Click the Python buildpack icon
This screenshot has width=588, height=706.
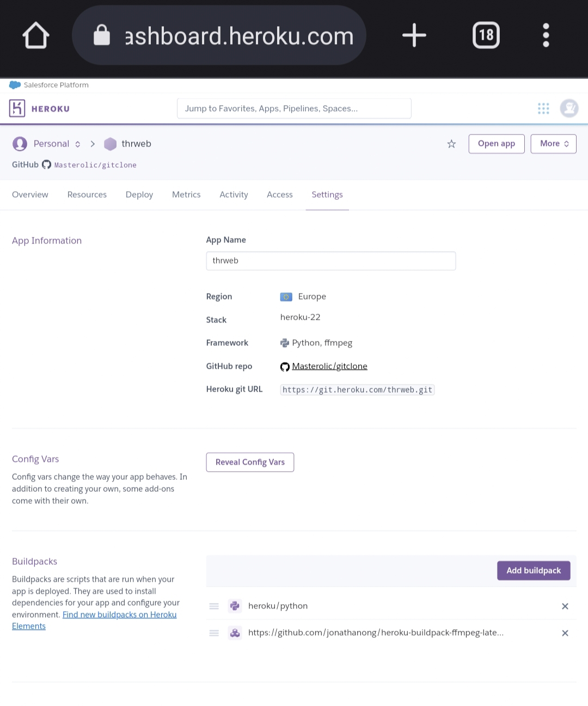point(235,606)
